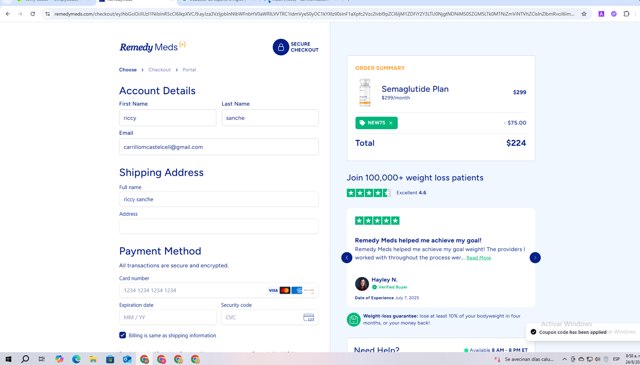Click the American Express logo
This screenshot has width=640, height=365.
pyautogui.click(x=297, y=290)
